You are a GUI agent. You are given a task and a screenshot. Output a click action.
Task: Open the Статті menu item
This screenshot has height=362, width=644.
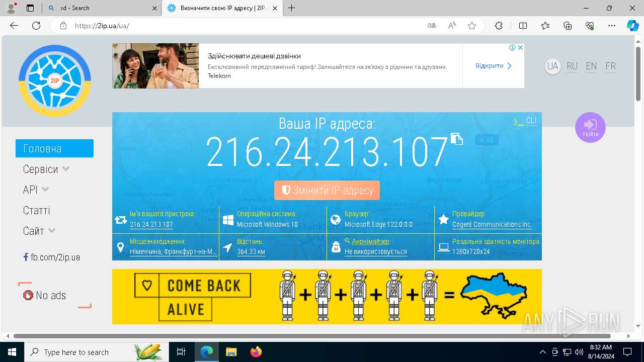click(36, 210)
